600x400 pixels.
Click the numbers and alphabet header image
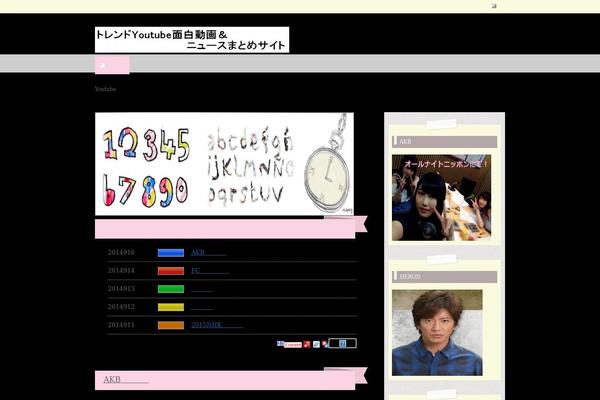click(224, 164)
